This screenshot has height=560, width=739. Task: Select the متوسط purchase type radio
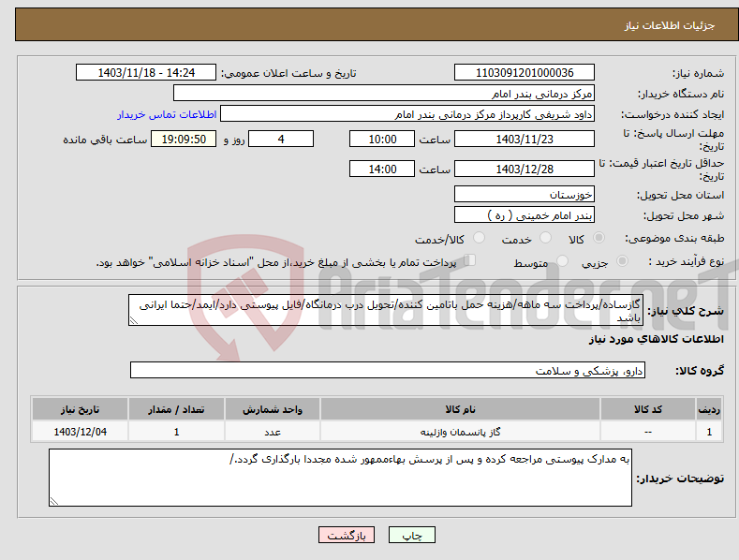[x=562, y=261]
